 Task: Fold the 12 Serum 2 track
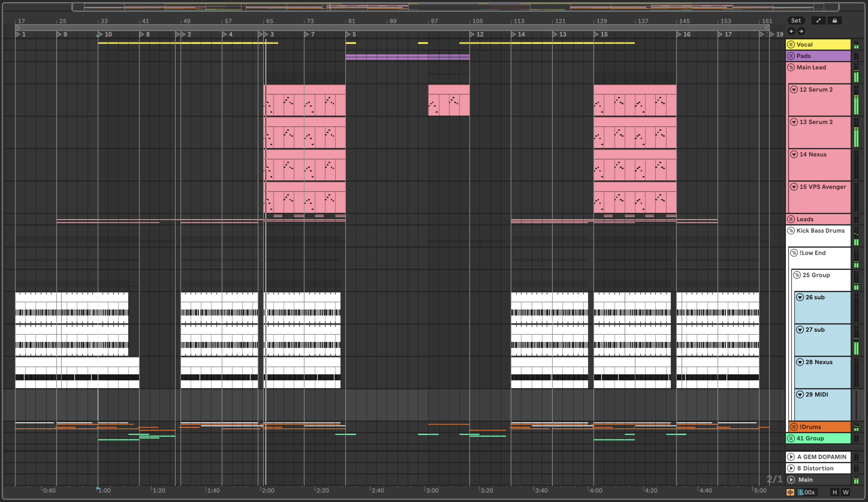pos(794,90)
